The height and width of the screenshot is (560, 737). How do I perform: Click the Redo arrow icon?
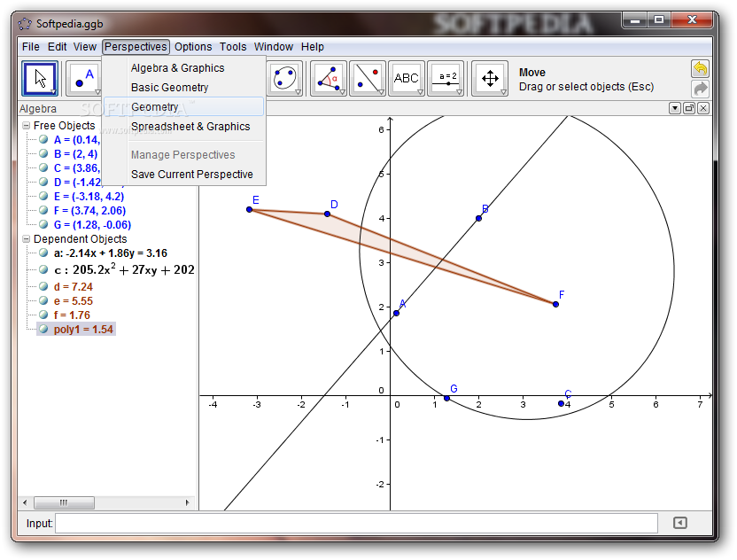click(700, 89)
